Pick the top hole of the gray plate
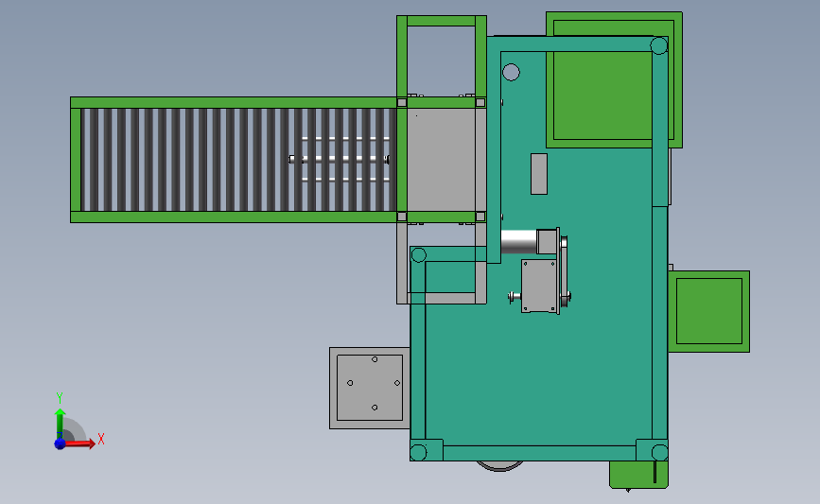 (x=375, y=359)
